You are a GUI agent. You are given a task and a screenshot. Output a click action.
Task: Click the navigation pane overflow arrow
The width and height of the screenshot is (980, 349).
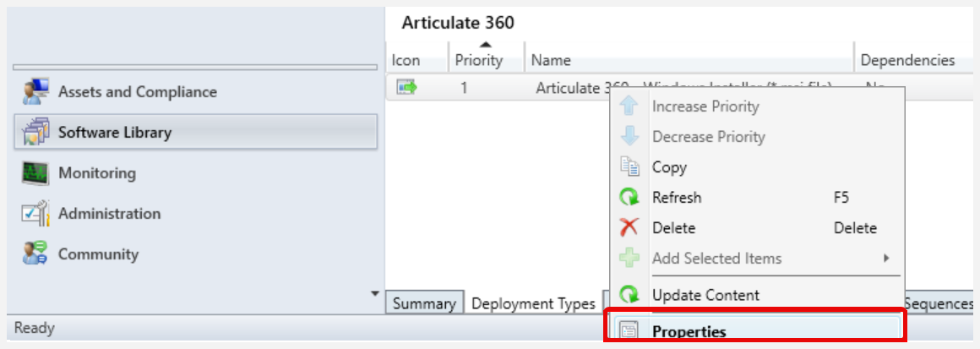375,292
